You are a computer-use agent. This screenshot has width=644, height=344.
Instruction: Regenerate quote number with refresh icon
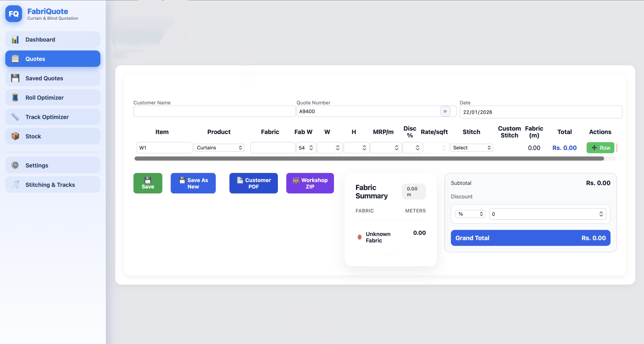pos(445,111)
